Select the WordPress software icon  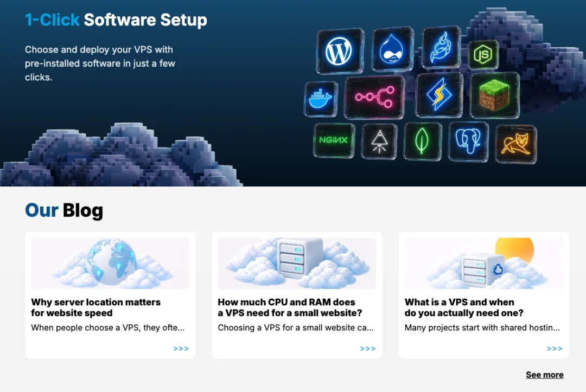[x=339, y=51]
